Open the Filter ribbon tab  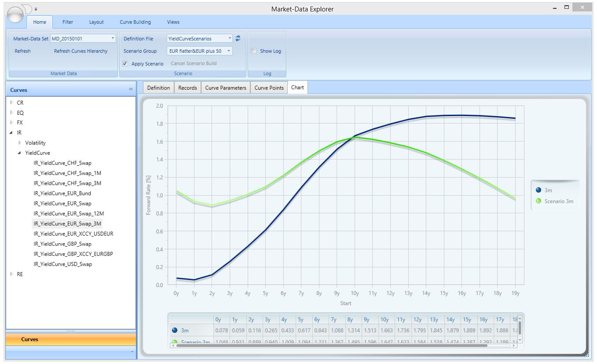click(68, 22)
